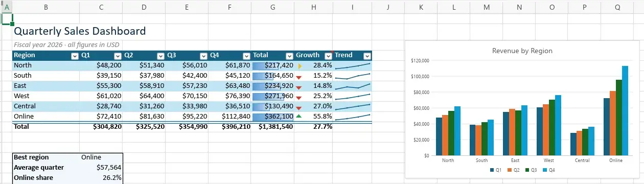Click the Online Q4 bar in chart
Screen dimensions: 644x184
pyautogui.click(x=625, y=110)
